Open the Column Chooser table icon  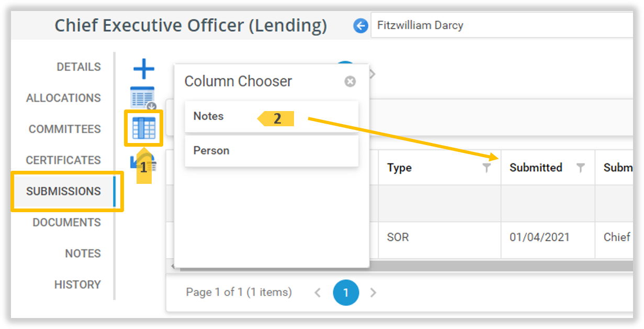click(x=144, y=128)
